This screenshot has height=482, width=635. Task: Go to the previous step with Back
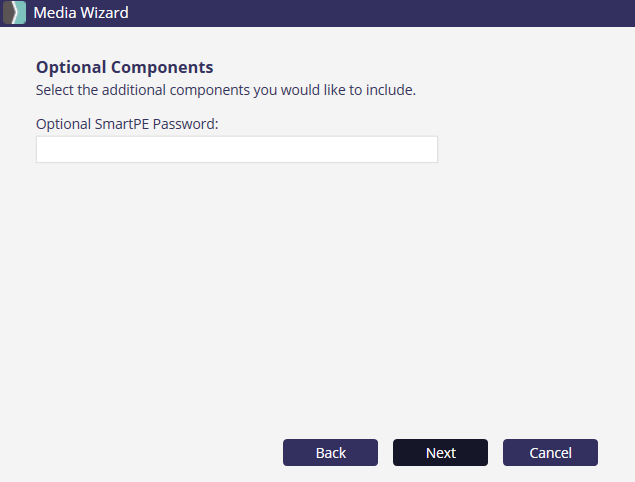point(330,453)
